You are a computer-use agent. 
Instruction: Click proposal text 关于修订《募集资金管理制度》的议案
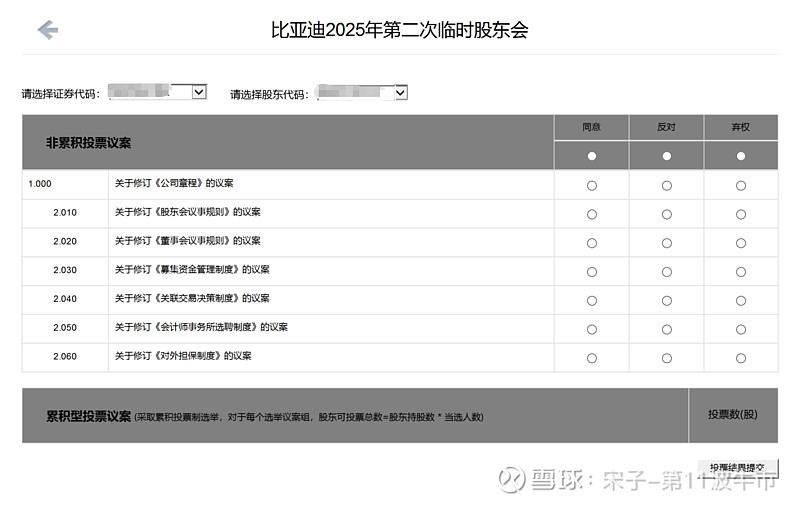coord(192,269)
